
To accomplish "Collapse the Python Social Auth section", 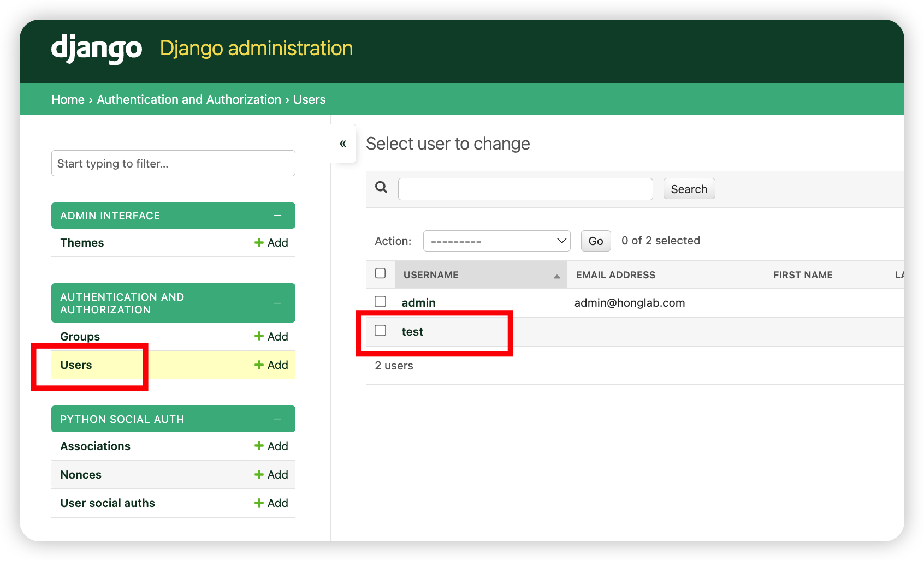I will 277,419.
